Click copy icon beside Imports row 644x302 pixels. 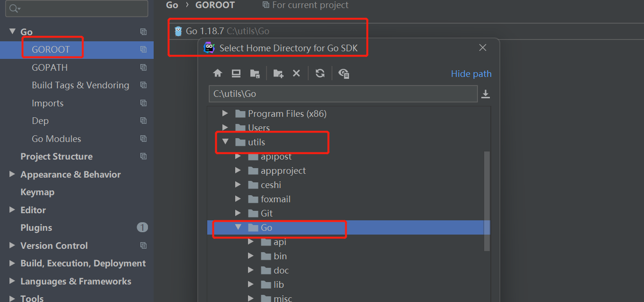(143, 103)
